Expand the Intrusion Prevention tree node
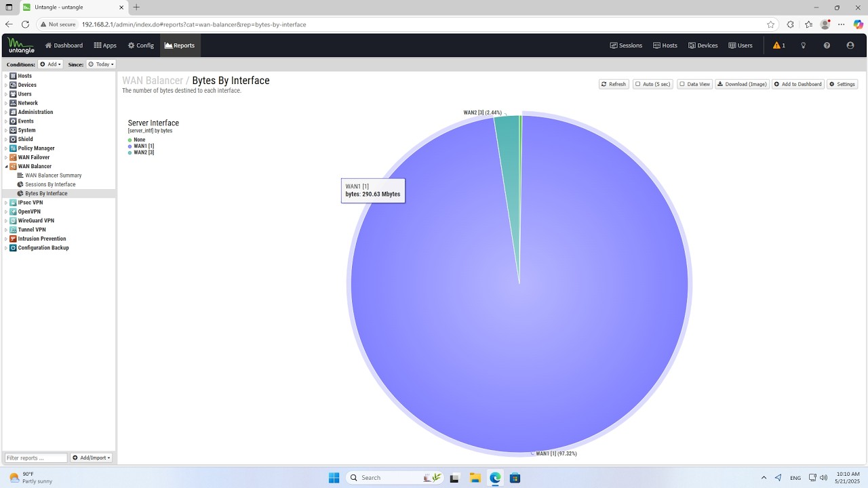 6,239
